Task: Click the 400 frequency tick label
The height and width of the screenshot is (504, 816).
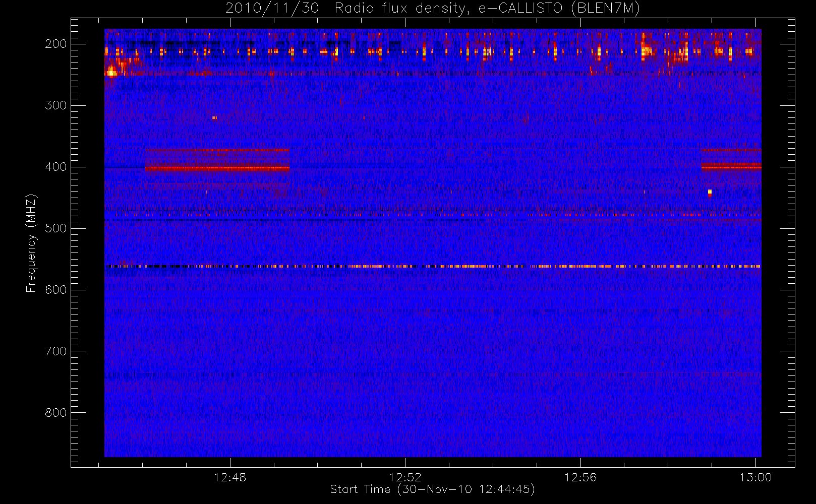Action: click(56, 167)
